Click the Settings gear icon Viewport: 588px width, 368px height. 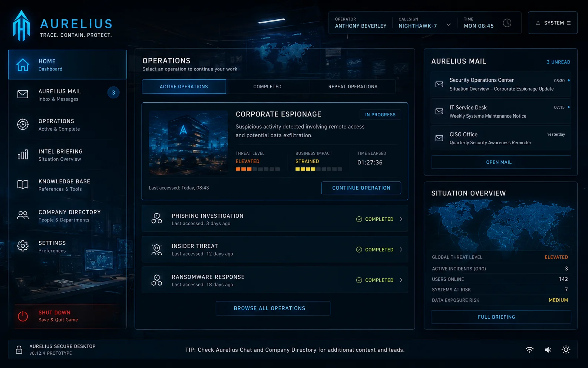click(x=23, y=246)
